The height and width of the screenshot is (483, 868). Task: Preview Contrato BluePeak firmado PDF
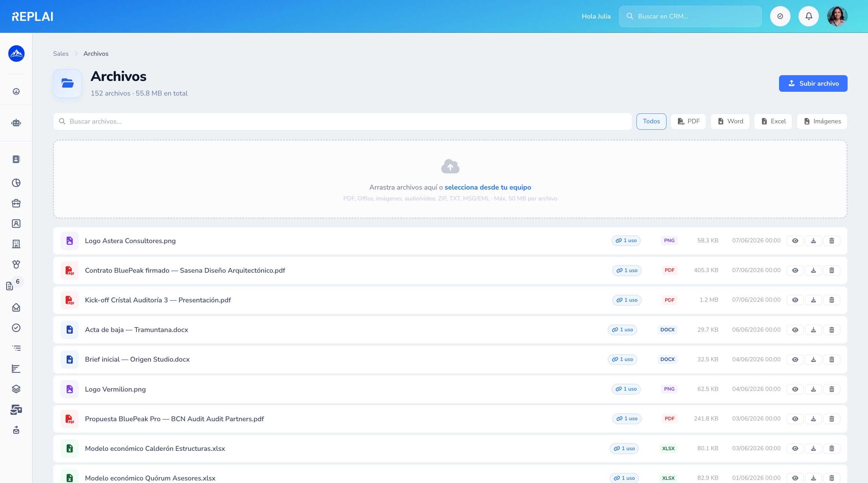pos(795,270)
